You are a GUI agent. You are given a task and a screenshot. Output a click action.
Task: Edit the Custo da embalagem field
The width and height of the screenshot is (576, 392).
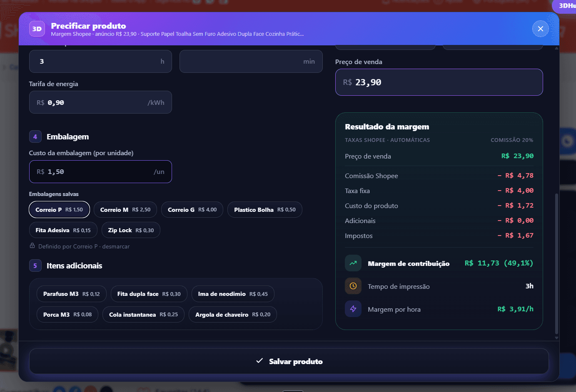100,171
